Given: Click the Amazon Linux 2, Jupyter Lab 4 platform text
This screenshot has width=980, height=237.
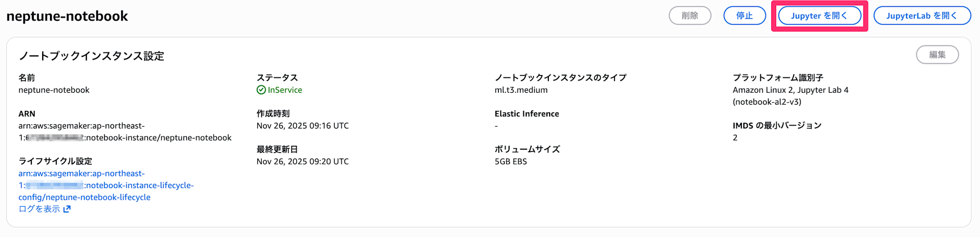Looking at the screenshot, I should (790, 90).
